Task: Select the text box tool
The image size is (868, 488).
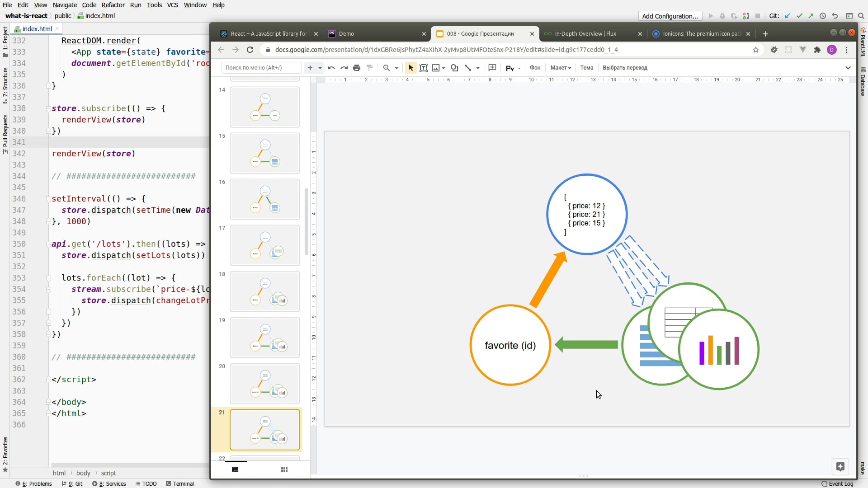Action: 424,68
